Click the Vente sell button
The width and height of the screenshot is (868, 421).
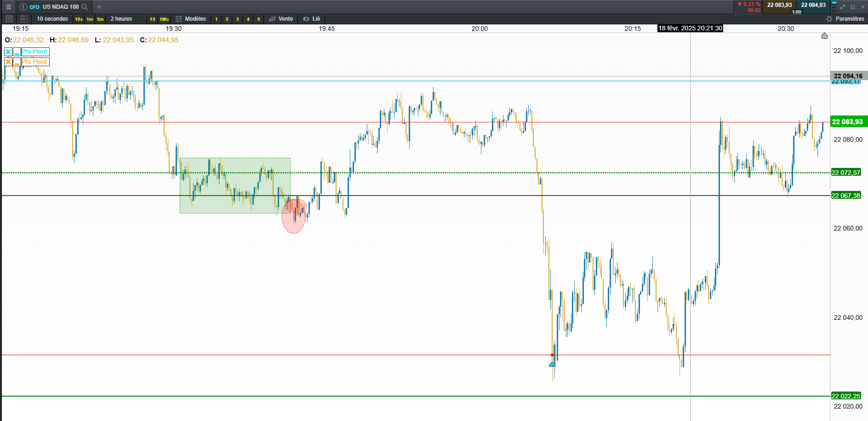pos(281,19)
